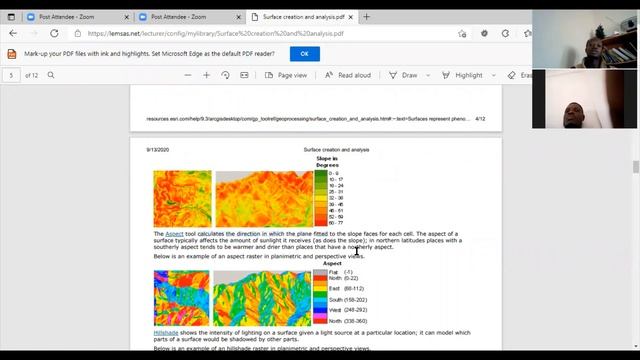Click the refresh-style icon right of extensions
Viewport: 640px width, 360px height.
tap(505, 33)
